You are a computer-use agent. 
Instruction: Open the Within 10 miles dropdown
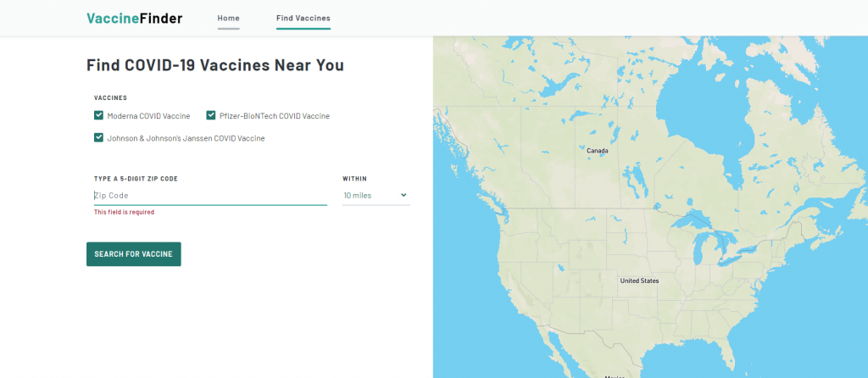pyautogui.click(x=375, y=196)
